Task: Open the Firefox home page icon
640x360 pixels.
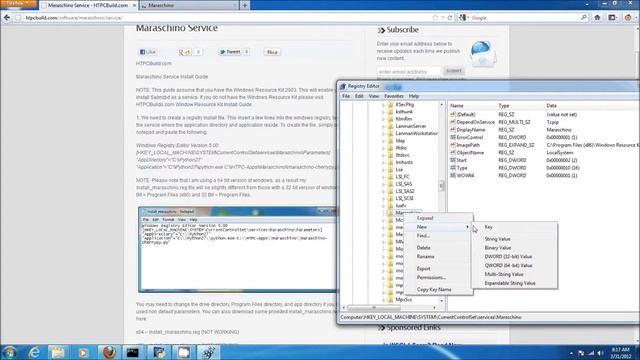Action: pyautogui.click(x=597, y=18)
